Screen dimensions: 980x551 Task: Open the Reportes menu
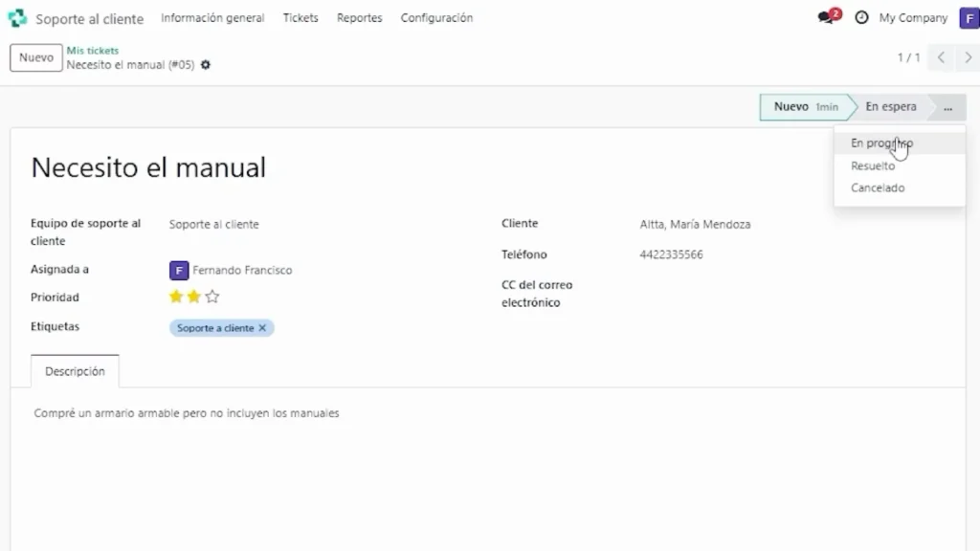coord(359,18)
